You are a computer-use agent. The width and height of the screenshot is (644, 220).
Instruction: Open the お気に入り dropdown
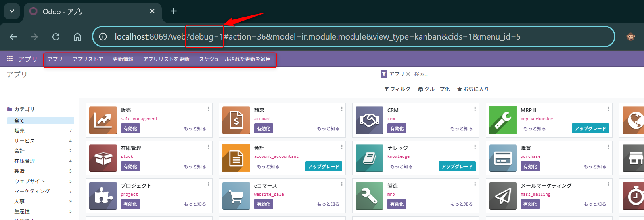(473, 89)
